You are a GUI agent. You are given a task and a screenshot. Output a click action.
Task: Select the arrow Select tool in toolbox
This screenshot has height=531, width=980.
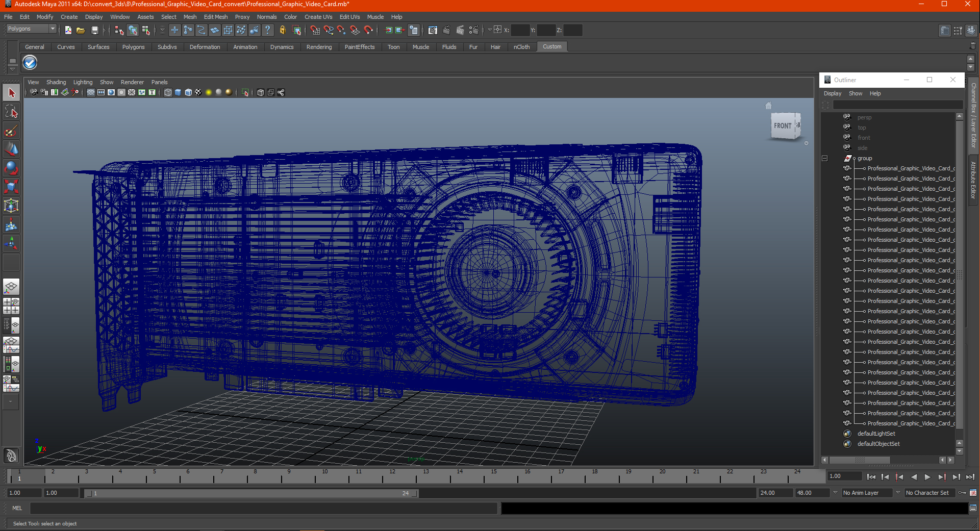tap(11, 93)
